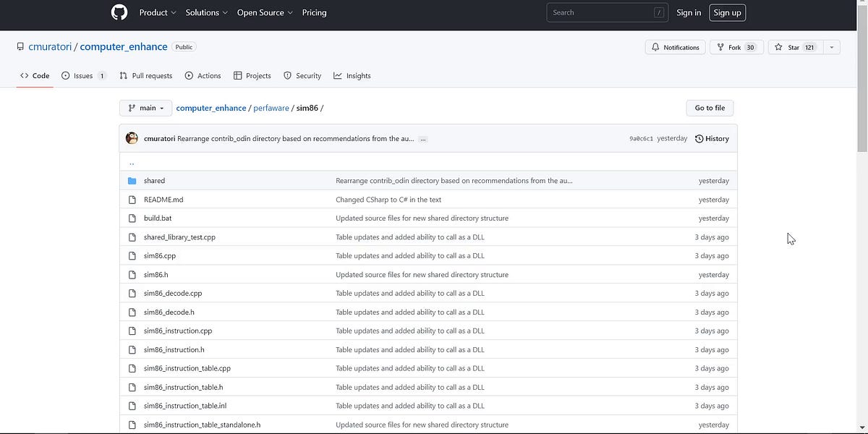This screenshot has height=434, width=868.
Task: Open the main branch dropdown
Action: 145,107
